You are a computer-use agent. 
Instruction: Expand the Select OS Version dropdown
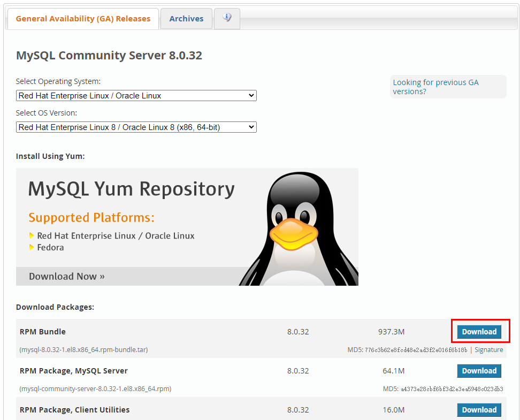coord(136,127)
